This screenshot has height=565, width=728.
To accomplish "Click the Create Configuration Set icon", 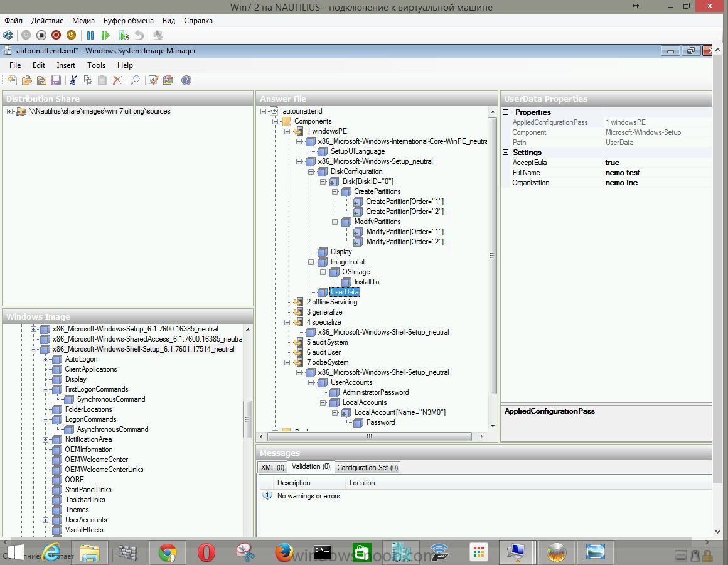I will pos(168,80).
